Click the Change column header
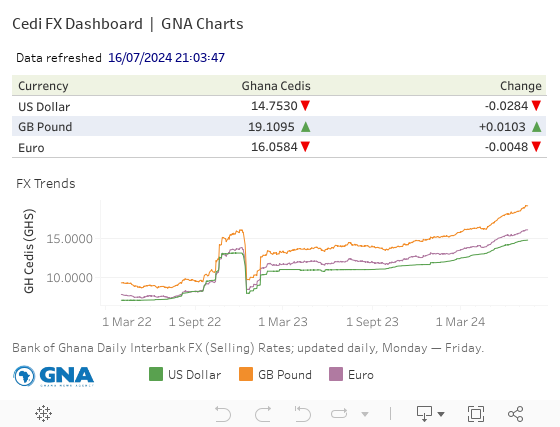Image resolution: width=560 pixels, height=427 pixels. tap(521, 86)
